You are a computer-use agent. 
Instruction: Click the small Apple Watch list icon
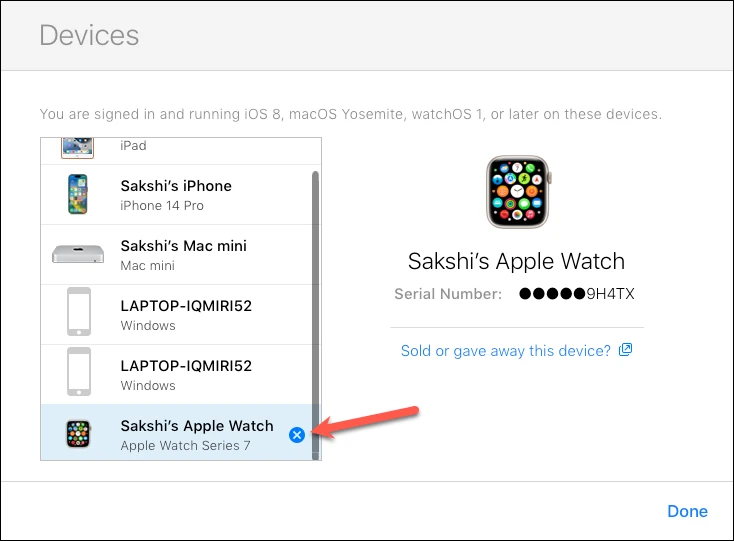coord(78,434)
